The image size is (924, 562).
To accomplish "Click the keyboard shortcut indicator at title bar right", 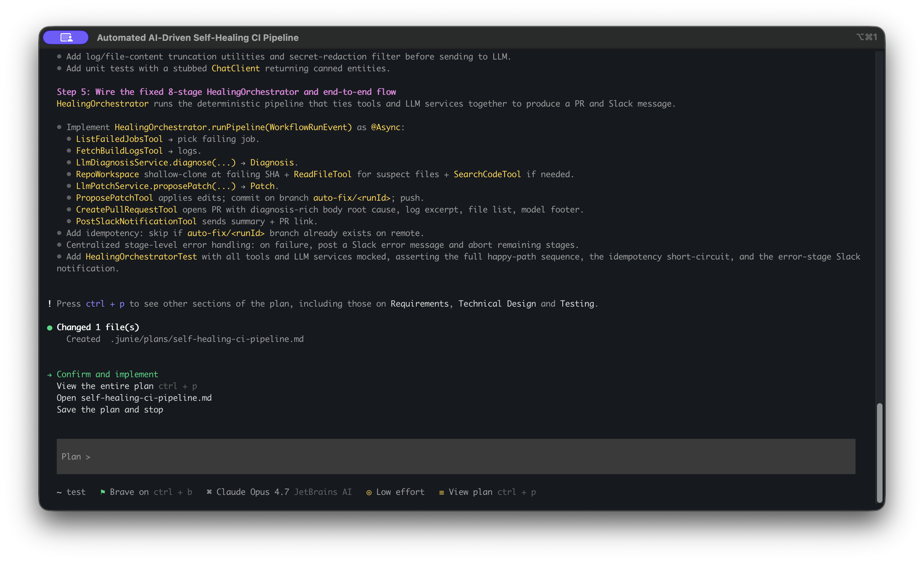I will (x=867, y=37).
